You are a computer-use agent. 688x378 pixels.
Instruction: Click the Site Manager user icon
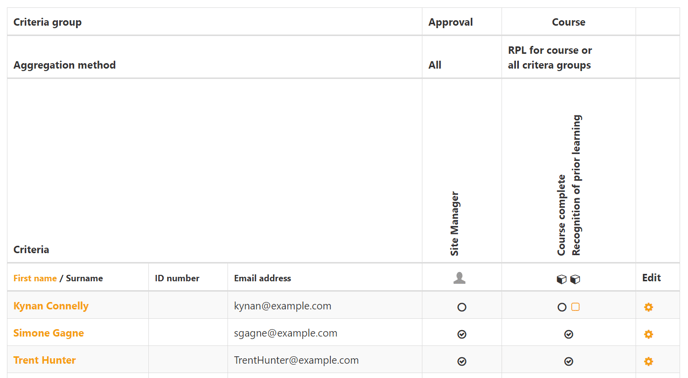459,278
